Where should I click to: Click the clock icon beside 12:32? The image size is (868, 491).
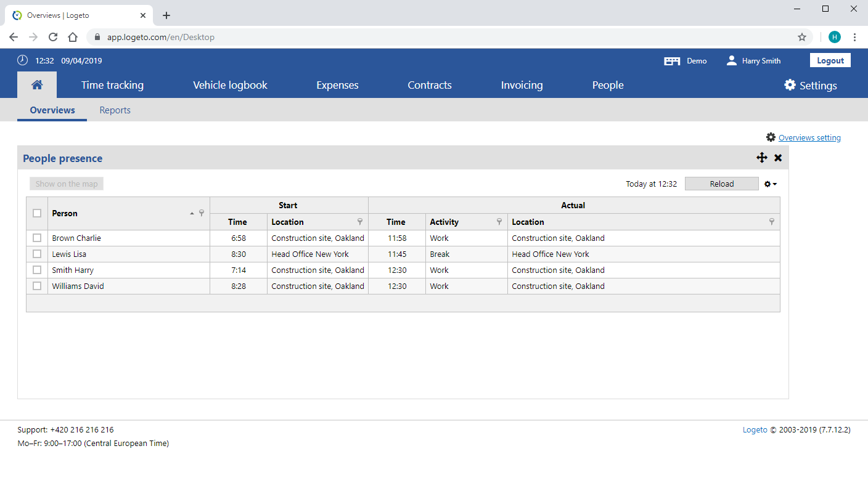coord(22,60)
